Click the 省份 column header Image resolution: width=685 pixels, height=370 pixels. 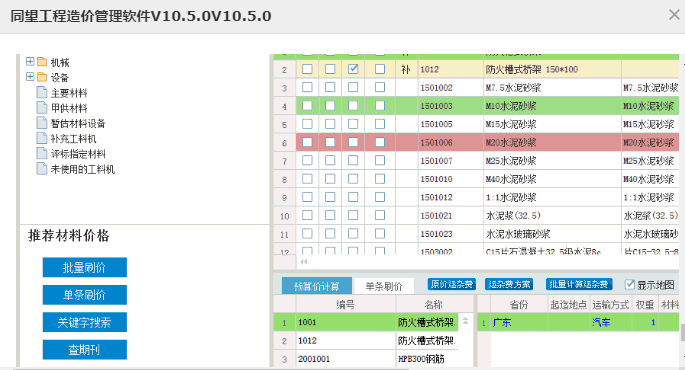[x=519, y=304]
